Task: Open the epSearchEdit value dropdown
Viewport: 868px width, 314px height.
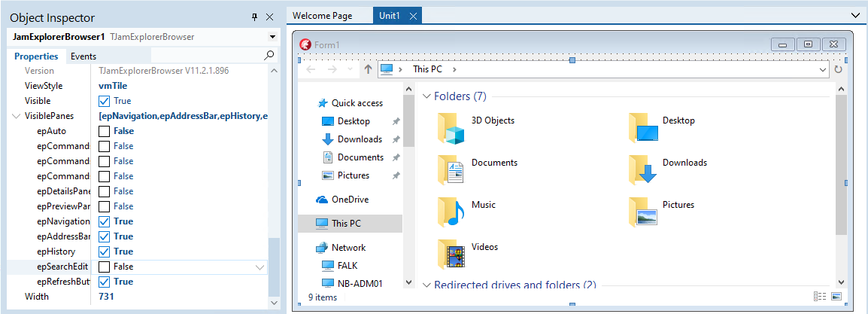Action: pos(259,267)
